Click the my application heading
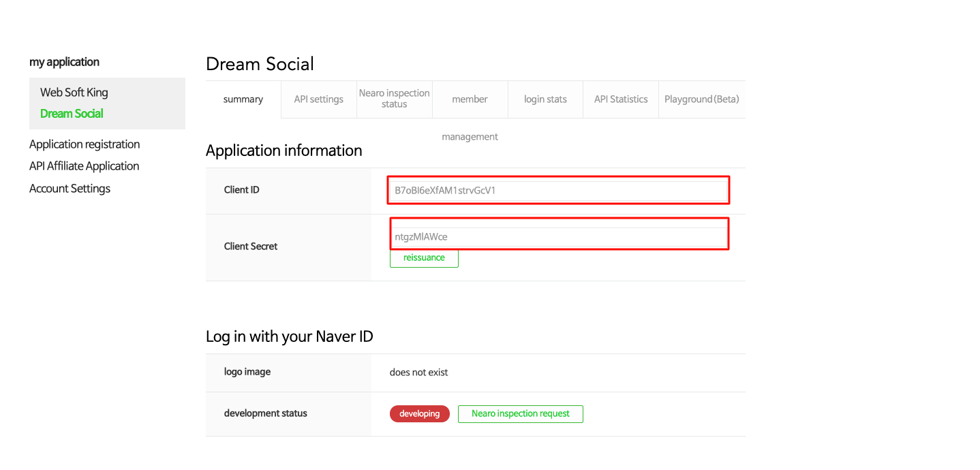 [x=64, y=62]
